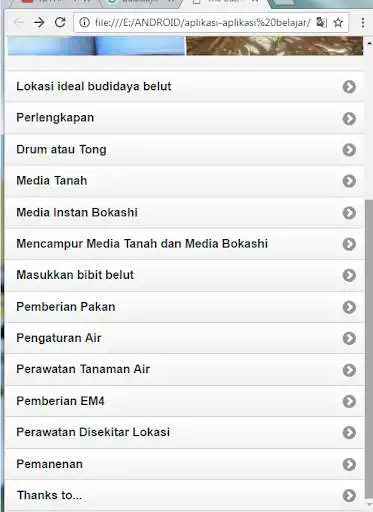Click arrow icon next to Pemberian EM4

349,401
